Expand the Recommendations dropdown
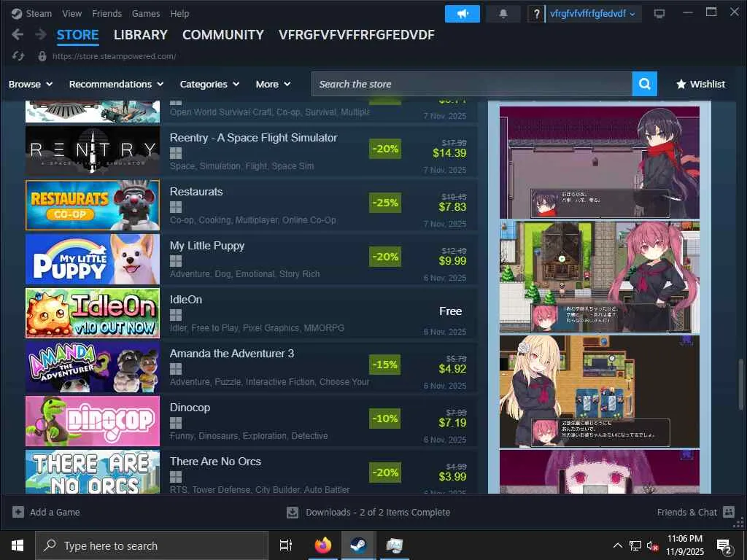Screen dimensions: 747x560 click(116, 84)
